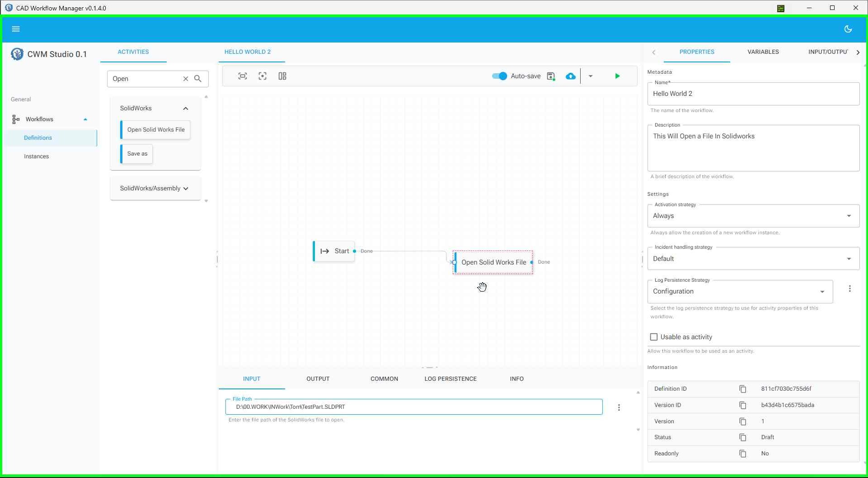Copy the Definition ID value
This screenshot has height=478, width=868.
point(742,389)
